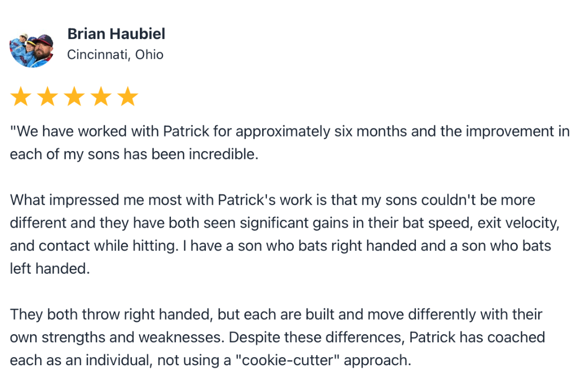Click the reviewer name Brian Haubiel

point(116,34)
